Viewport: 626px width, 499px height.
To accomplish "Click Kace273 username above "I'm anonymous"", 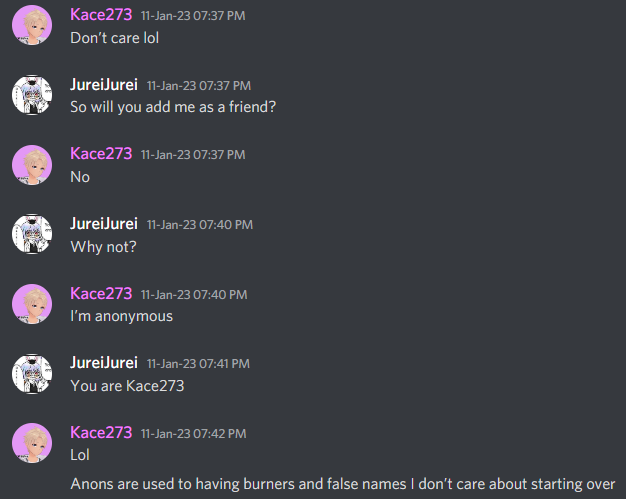I will pos(101,293).
